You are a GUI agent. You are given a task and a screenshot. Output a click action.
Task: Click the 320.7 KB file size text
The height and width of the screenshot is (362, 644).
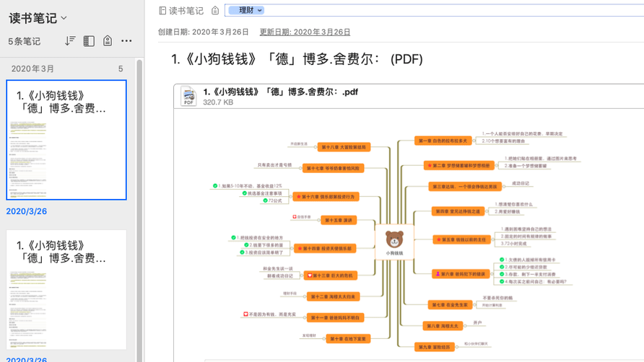click(x=218, y=102)
